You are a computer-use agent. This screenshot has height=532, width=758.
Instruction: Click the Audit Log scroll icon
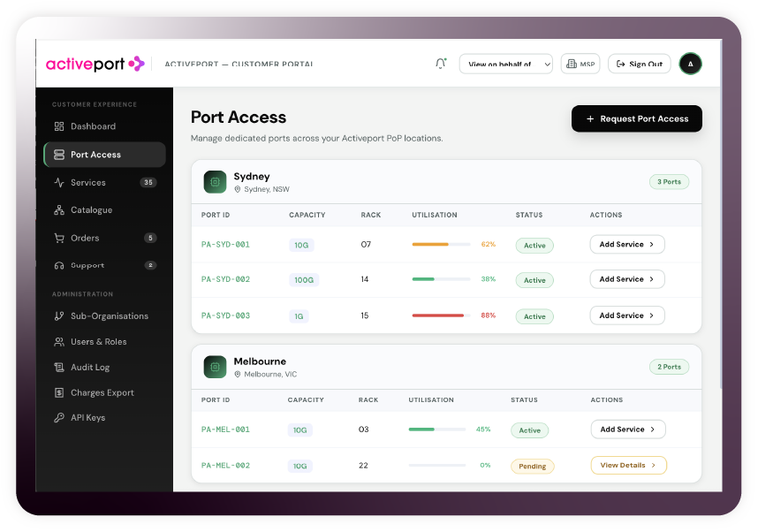[59, 367]
